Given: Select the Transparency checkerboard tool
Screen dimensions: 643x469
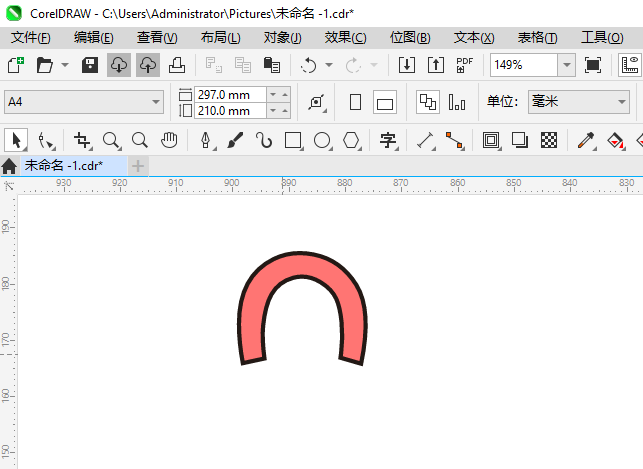Looking at the screenshot, I should coord(549,140).
